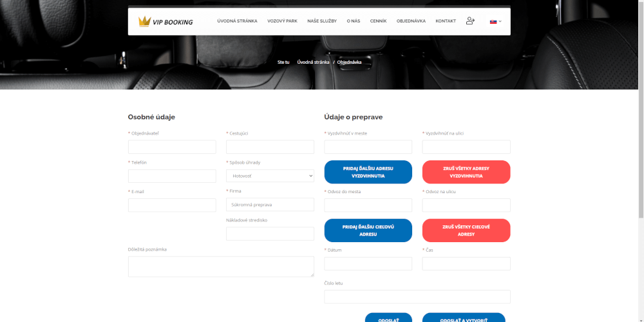Click the Dôležitá poznámka text area
The height and width of the screenshot is (322, 644).
point(221,267)
